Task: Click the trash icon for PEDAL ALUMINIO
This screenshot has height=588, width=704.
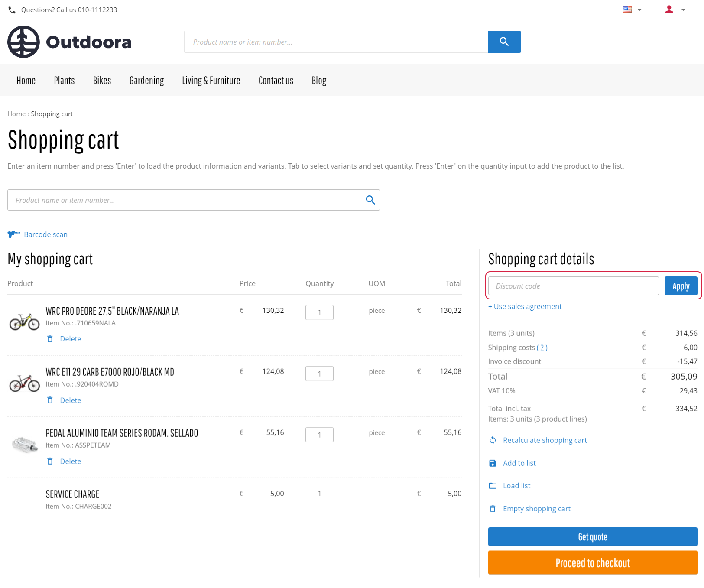Action: click(x=50, y=461)
